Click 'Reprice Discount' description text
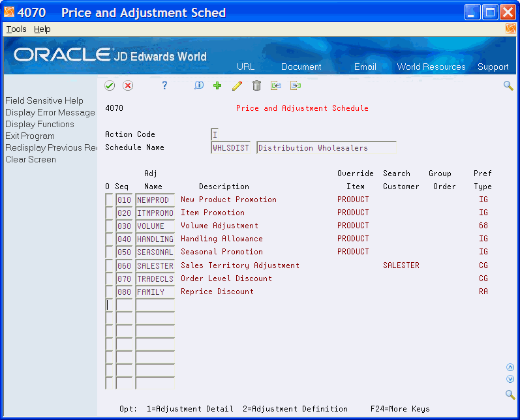This screenshot has height=420, width=520. pos(217,292)
